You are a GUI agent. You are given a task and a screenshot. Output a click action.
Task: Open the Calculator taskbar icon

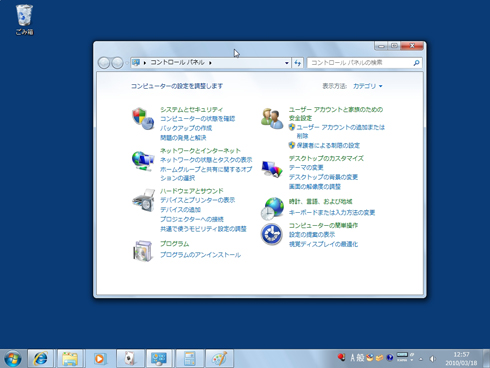tap(189, 359)
